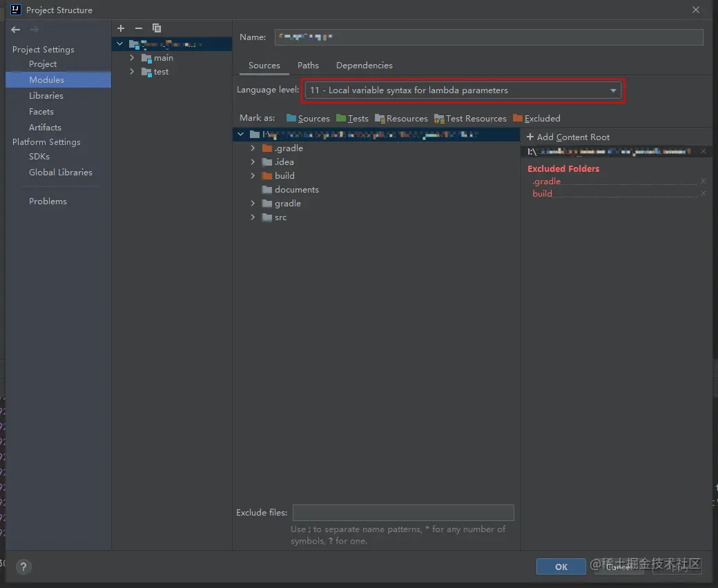Image resolution: width=718 pixels, height=588 pixels.
Task: Open Facets settings page
Action: click(x=41, y=112)
